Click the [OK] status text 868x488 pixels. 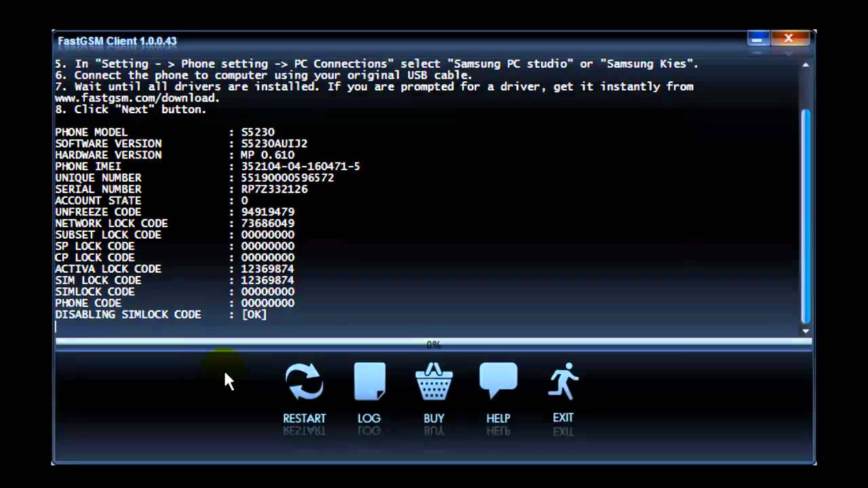pos(254,314)
